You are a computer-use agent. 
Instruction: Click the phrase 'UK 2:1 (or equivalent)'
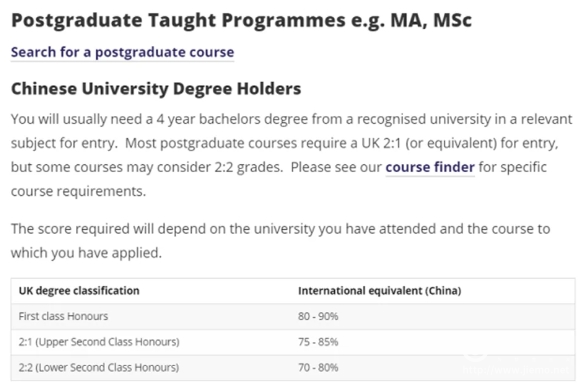[429, 143]
